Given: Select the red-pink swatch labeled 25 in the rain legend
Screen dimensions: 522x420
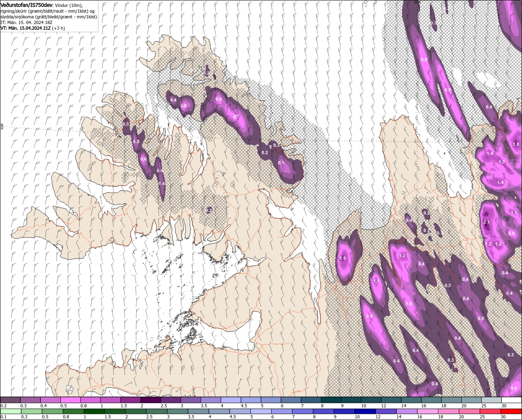Looking at the screenshot, I should (490, 411).
